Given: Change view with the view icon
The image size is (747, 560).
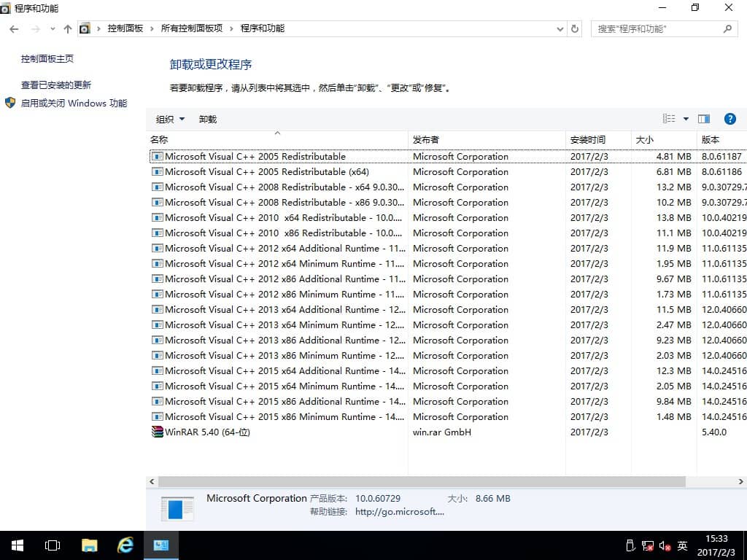Looking at the screenshot, I should [x=669, y=119].
